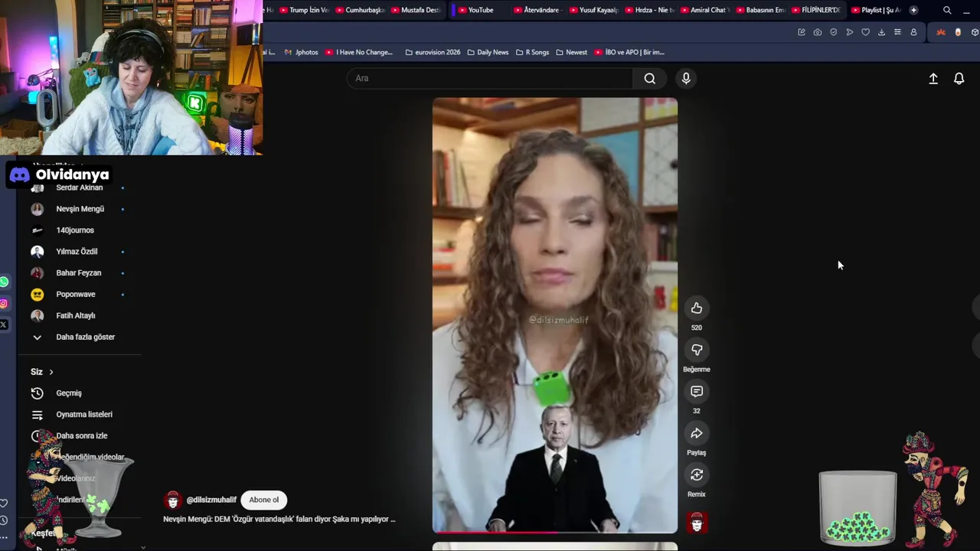Like the Short with the thumbs-up icon
The width and height of the screenshot is (980, 551).
696,308
